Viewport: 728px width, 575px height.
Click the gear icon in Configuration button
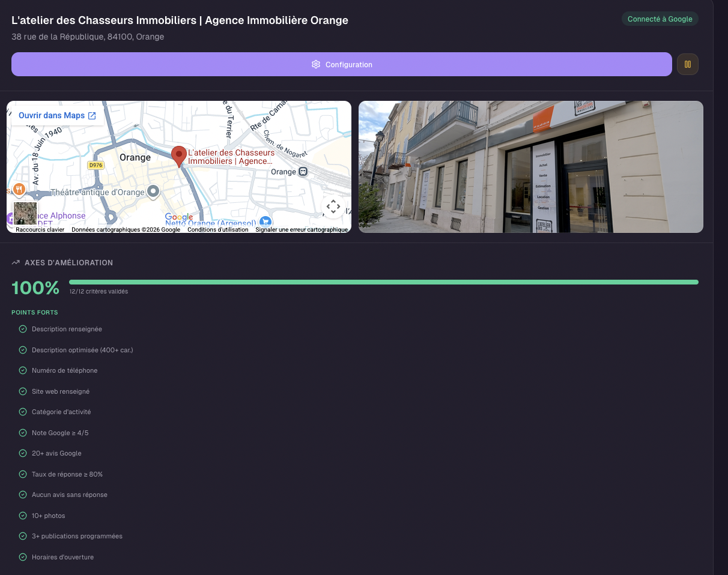click(x=316, y=64)
